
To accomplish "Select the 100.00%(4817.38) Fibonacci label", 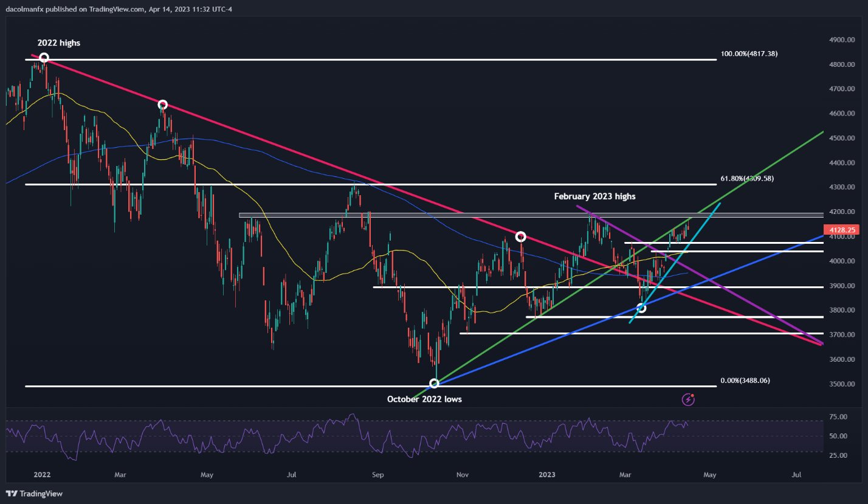I will (x=749, y=54).
